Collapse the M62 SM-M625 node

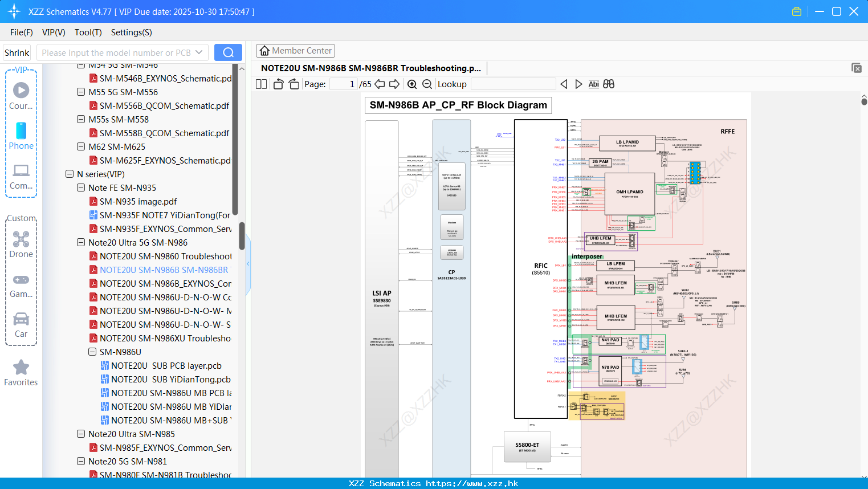(81, 146)
